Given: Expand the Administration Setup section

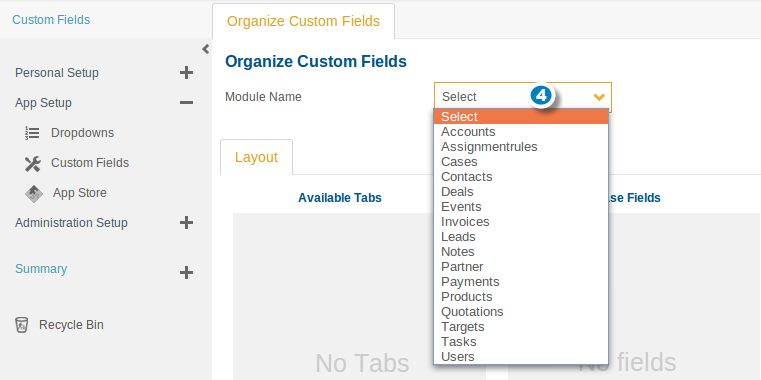Looking at the screenshot, I should coord(186,223).
